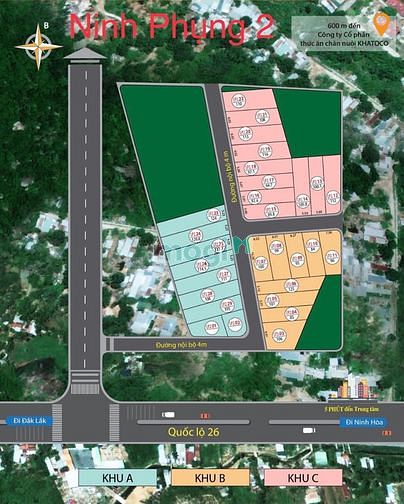Click lot 28 marker in teal Khu A

coord(208,296)
